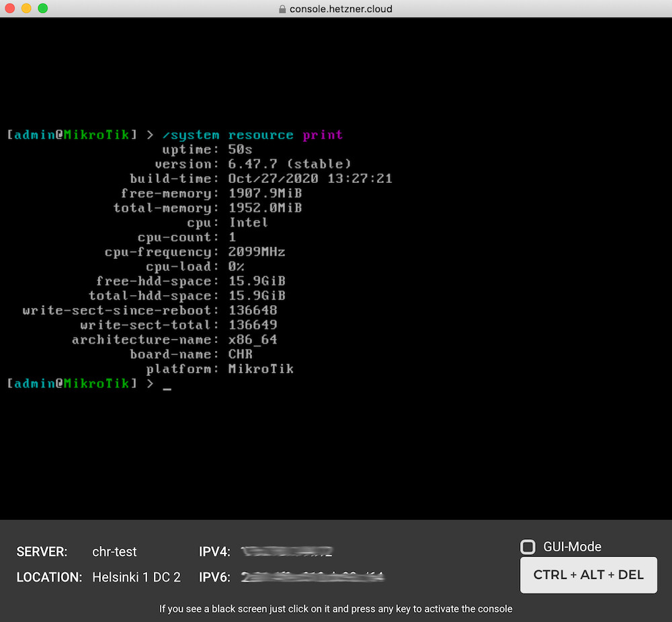
Task: Minimize the window with the yellow button
Action: pyautogui.click(x=26, y=8)
